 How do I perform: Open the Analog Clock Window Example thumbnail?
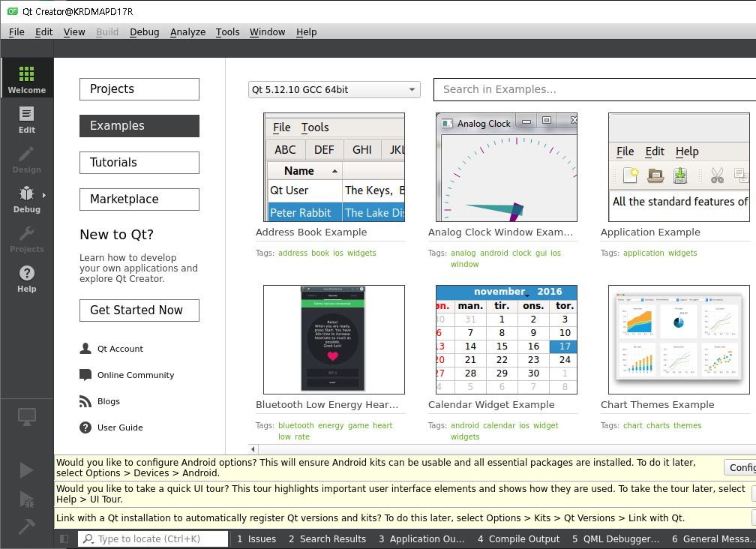506,167
